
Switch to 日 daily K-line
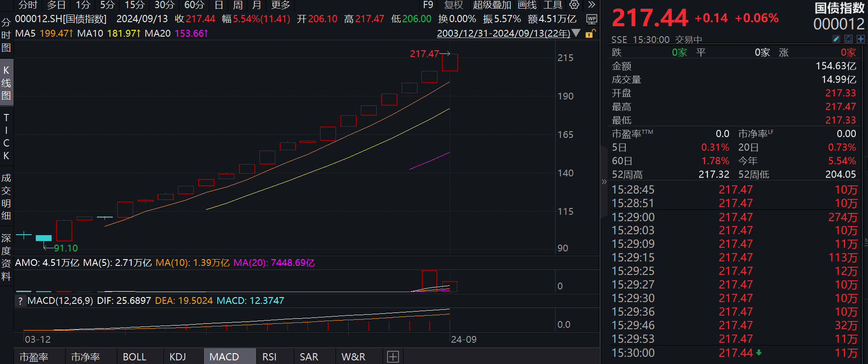click(x=219, y=5)
